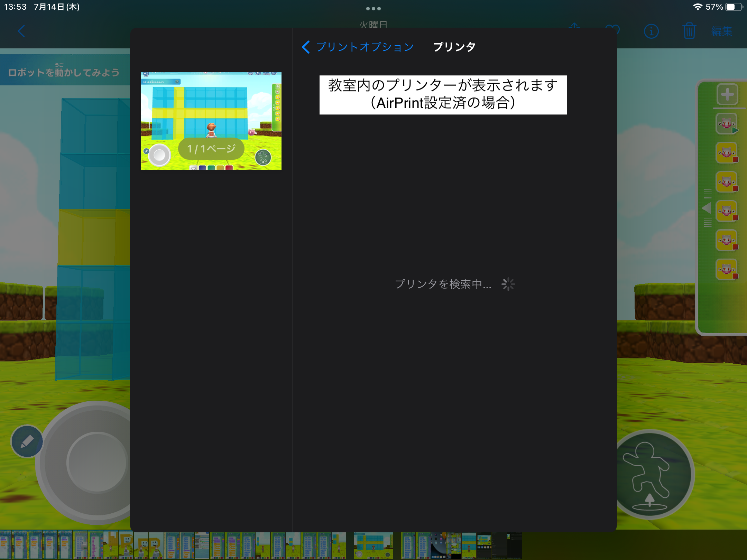Select the selected thumbnail in bottom filmstrip

[373, 546]
